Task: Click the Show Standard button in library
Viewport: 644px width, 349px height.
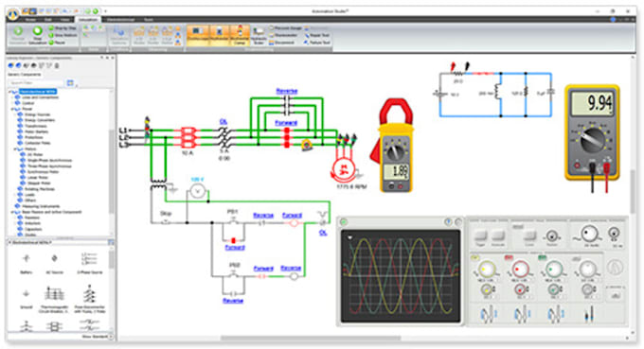Action: pos(98,337)
